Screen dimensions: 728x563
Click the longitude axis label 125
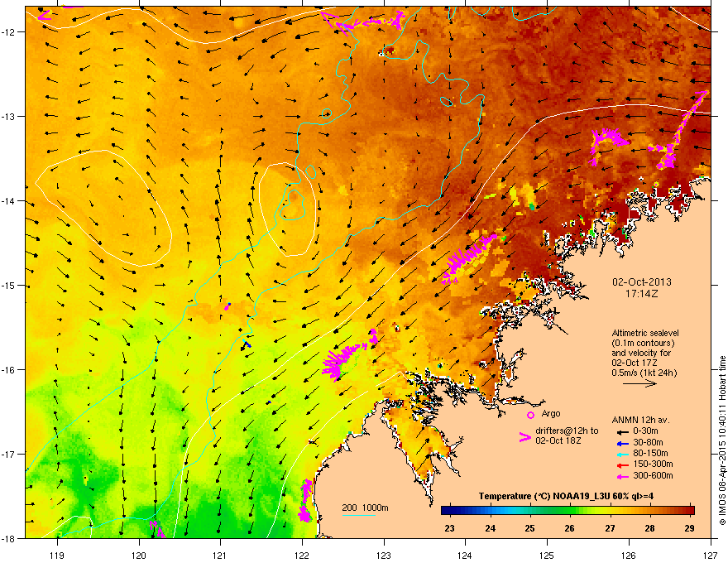click(x=547, y=555)
